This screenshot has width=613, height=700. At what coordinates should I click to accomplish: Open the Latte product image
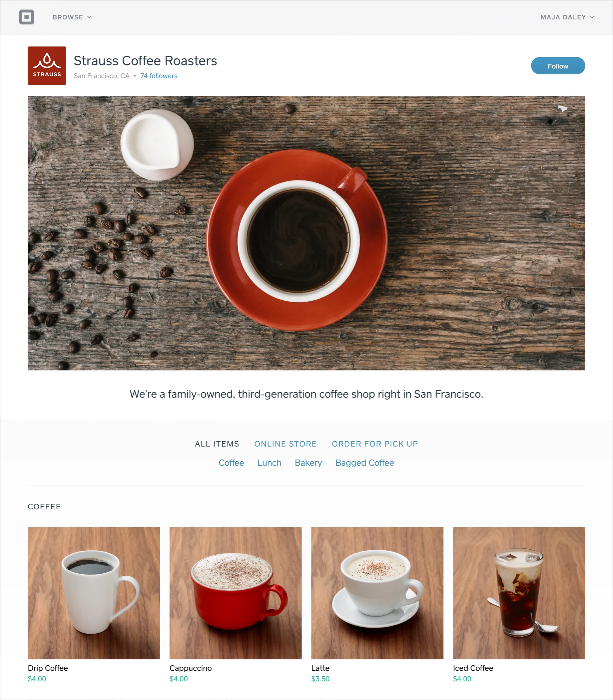click(x=377, y=593)
